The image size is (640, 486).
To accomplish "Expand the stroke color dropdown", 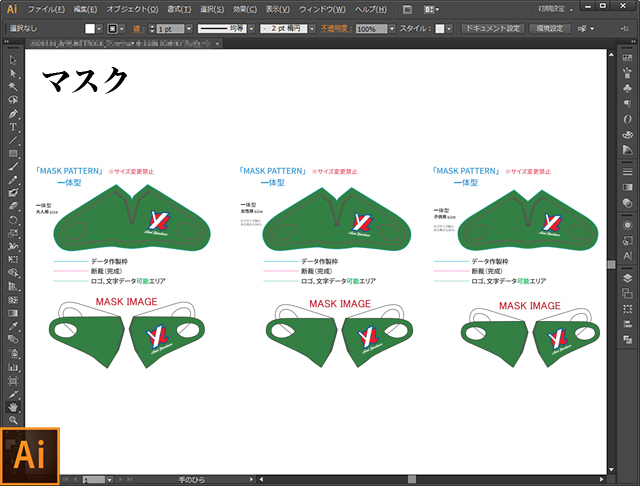I will (122, 29).
